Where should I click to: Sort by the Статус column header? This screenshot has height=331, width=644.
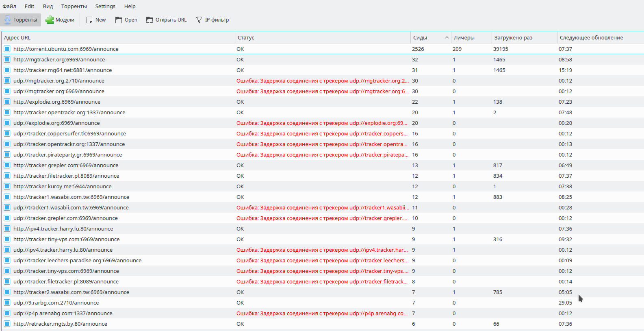pos(246,37)
